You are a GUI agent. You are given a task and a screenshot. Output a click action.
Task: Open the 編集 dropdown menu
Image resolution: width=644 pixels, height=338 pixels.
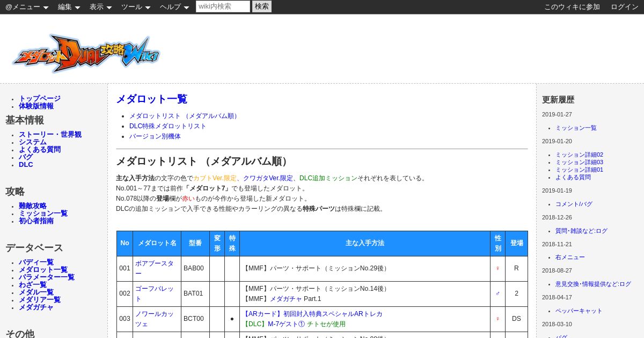coord(69,7)
